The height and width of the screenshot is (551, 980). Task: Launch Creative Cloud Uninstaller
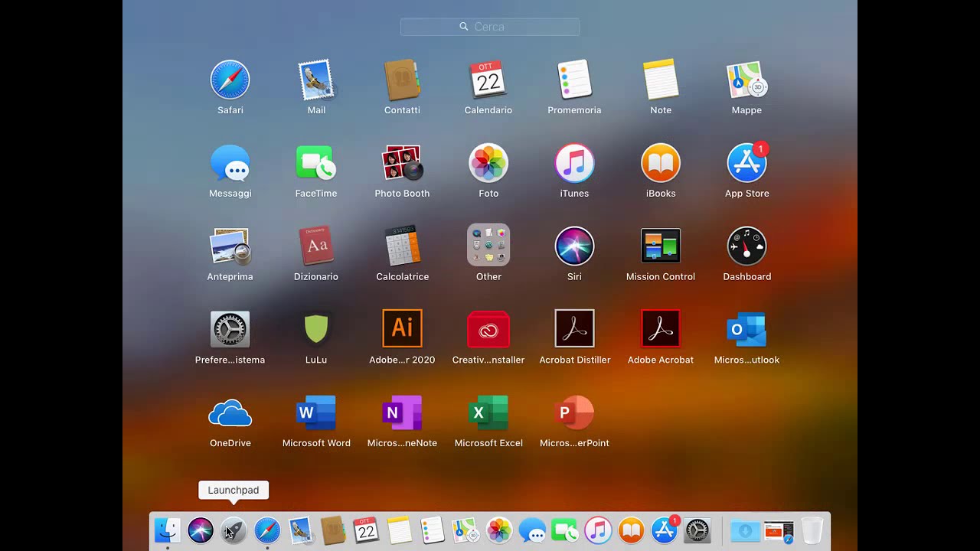click(488, 330)
